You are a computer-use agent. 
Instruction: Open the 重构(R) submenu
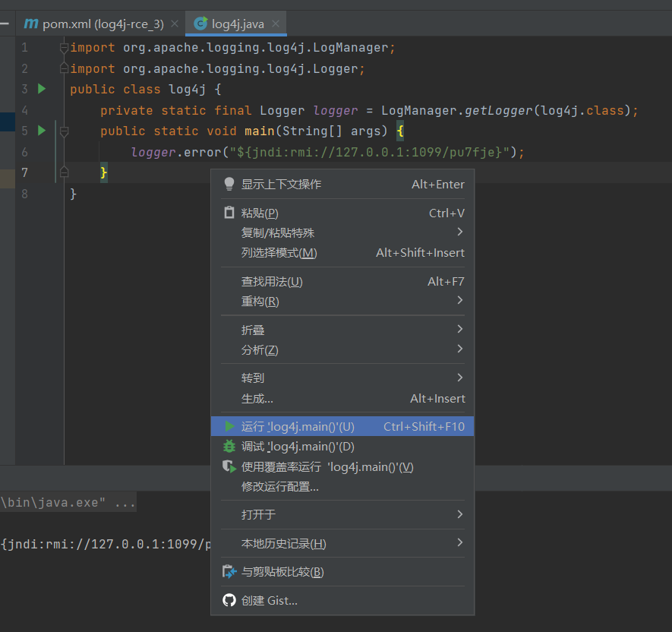(x=342, y=302)
